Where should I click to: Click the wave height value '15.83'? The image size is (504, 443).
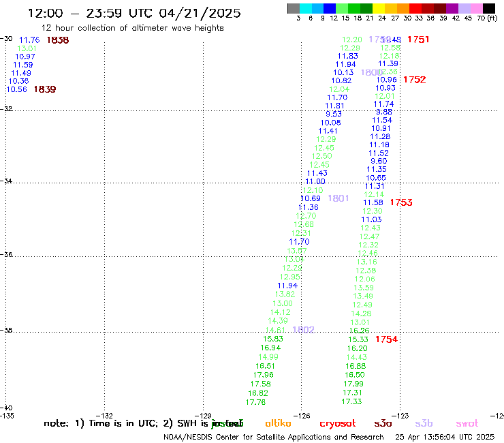pyautogui.click(x=273, y=339)
